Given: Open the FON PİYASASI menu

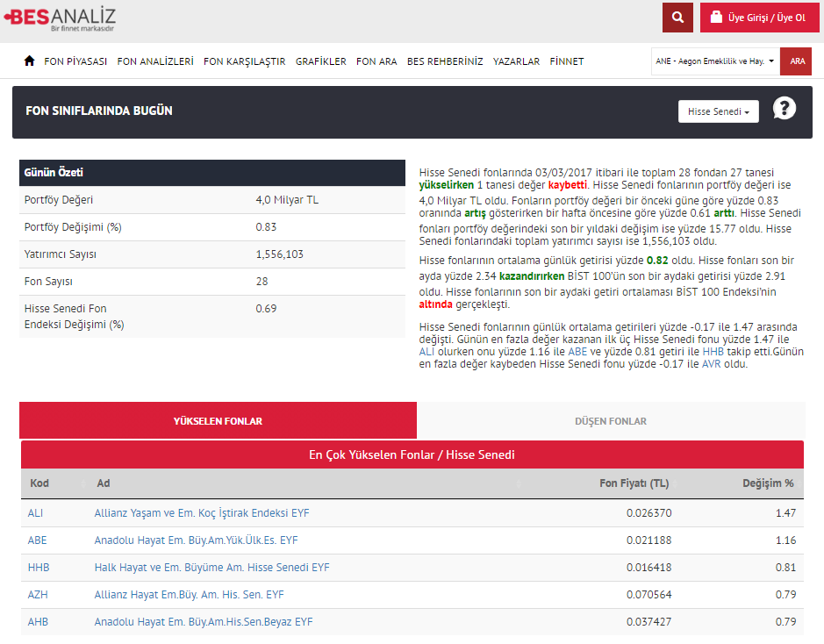Looking at the screenshot, I should [75, 61].
